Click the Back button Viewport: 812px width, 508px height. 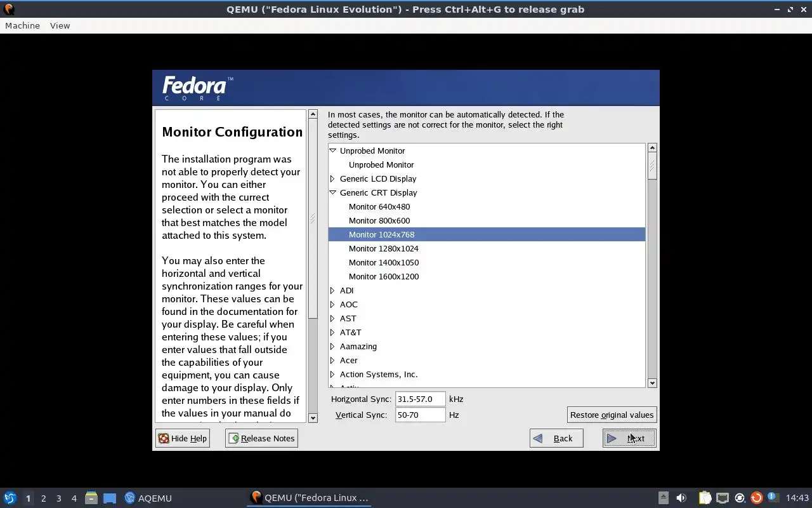click(x=556, y=438)
